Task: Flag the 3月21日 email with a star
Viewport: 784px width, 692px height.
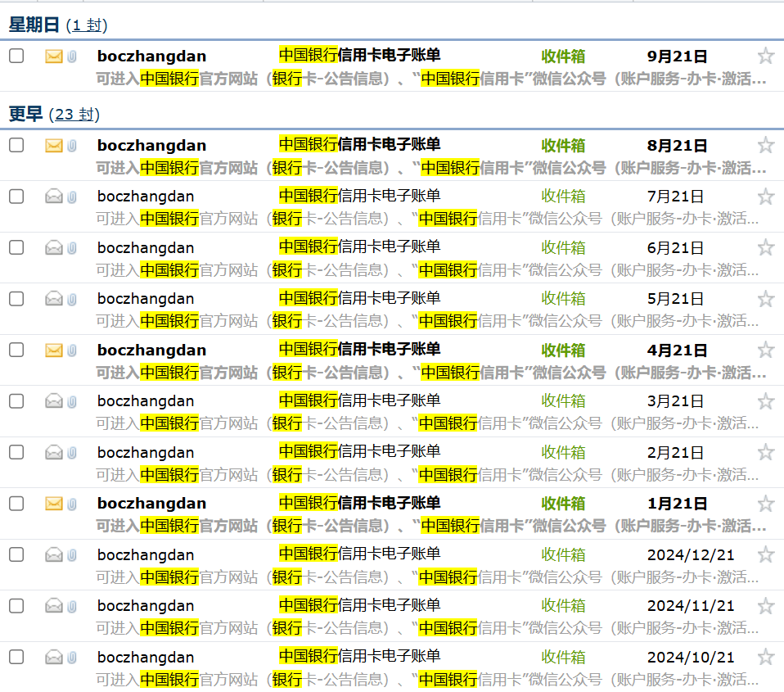Action: point(765,400)
